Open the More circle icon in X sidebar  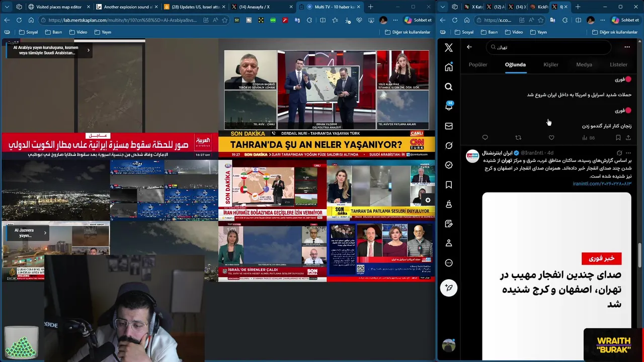(449, 263)
